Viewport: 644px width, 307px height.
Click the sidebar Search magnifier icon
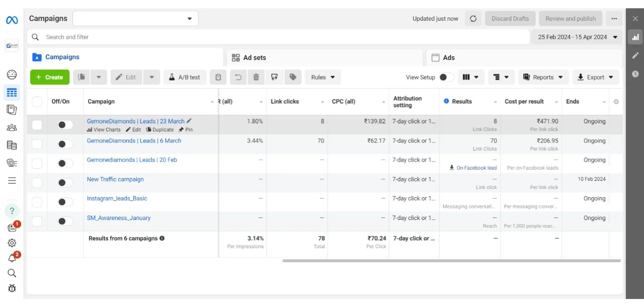point(12,273)
